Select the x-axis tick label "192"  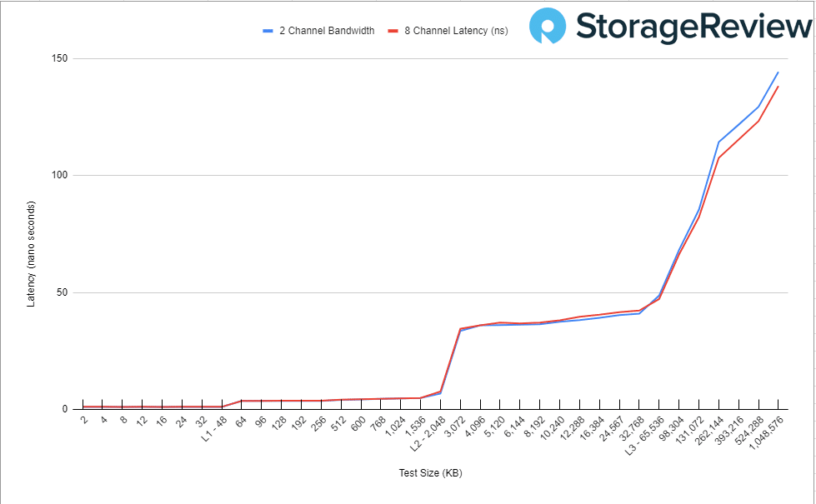tap(299, 423)
